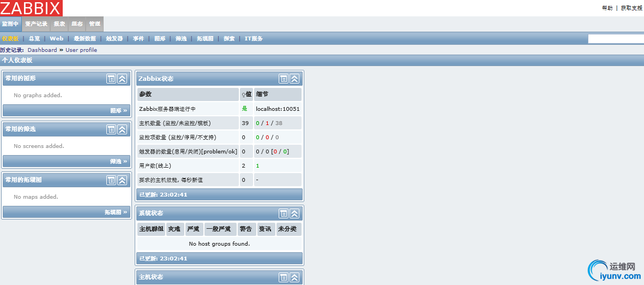Click the 帮助 link at top right
Screen dimensions: 644x285
607,8
